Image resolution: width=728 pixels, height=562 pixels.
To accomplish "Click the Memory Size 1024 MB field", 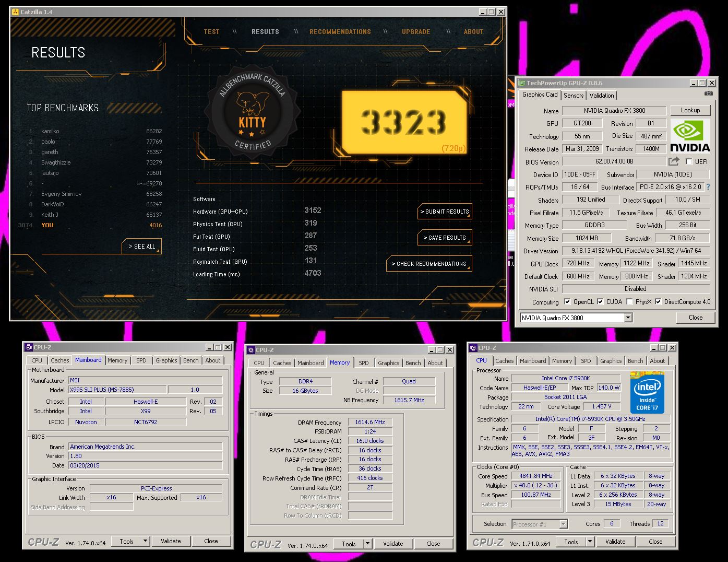I will click(587, 238).
